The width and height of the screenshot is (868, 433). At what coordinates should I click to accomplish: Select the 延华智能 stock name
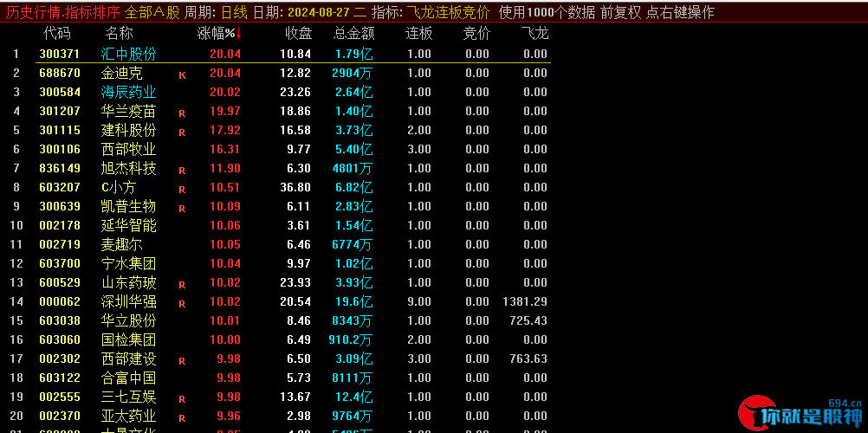[x=128, y=225]
